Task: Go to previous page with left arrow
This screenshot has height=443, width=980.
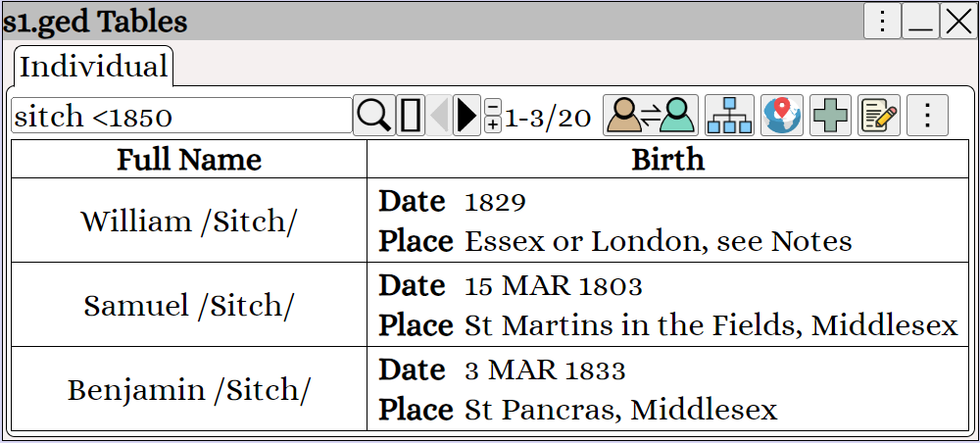Action: tap(439, 116)
